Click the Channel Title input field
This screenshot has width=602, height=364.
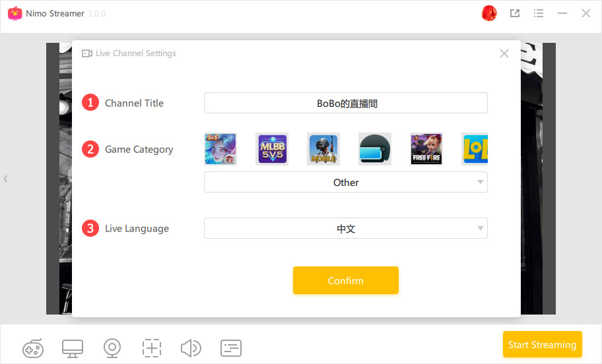[x=346, y=104]
